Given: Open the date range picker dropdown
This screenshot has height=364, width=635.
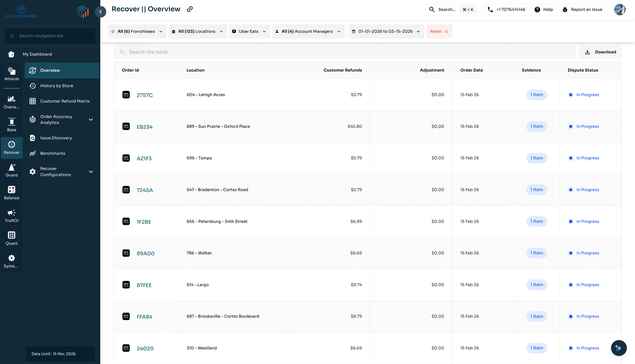Looking at the screenshot, I should tap(386, 31).
